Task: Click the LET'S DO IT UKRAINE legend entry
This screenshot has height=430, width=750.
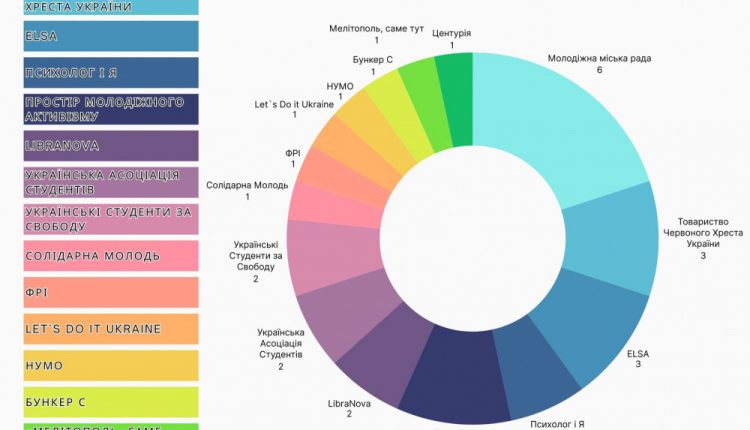Action: pyautogui.click(x=111, y=329)
